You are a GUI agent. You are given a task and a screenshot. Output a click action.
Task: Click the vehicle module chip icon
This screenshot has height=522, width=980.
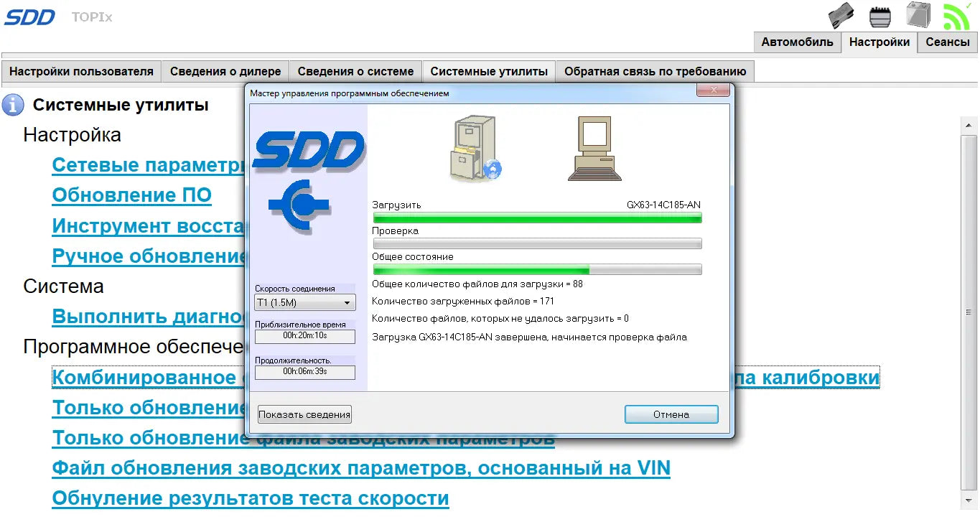point(879,16)
